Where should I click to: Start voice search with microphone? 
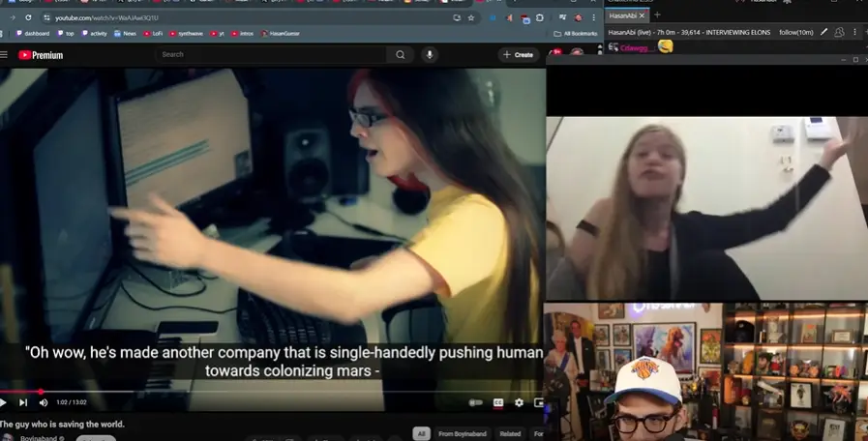pos(430,55)
